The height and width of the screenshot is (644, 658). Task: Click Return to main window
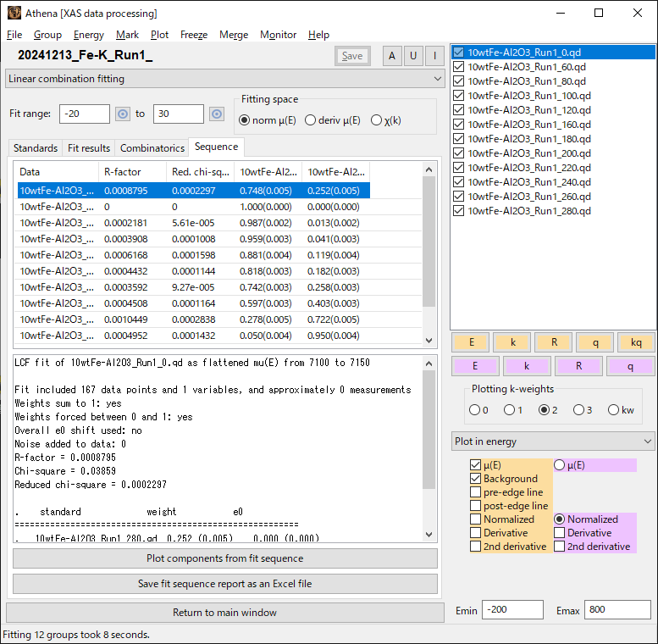(225, 613)
